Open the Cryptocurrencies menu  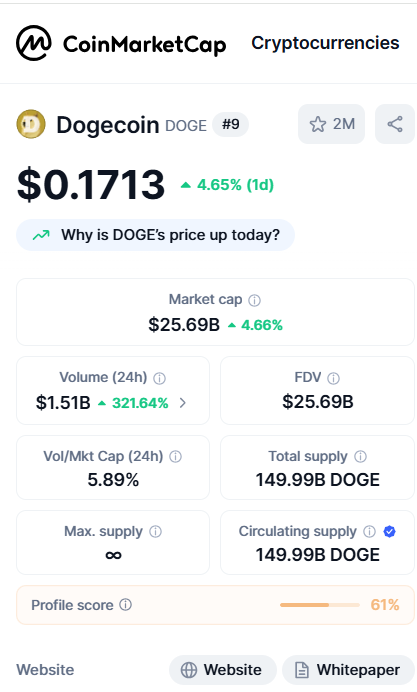tap(325, 43)
